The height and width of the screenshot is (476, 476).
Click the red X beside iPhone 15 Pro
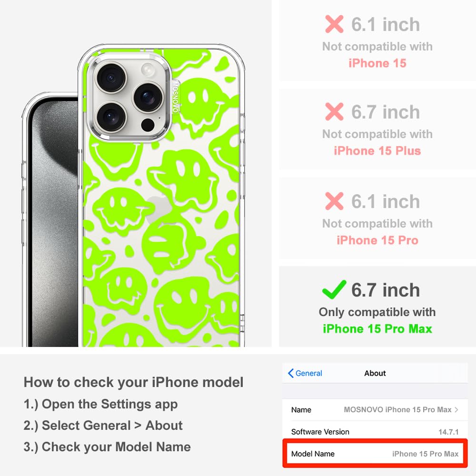pos(334,201)
